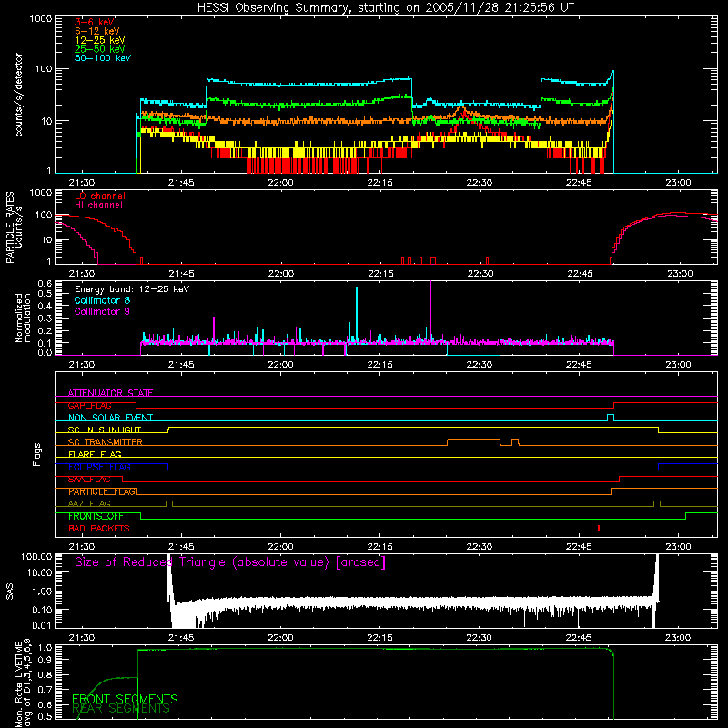
Task: Click the NON_SOLAR_EVENT flag label
Action: [110, 418]
